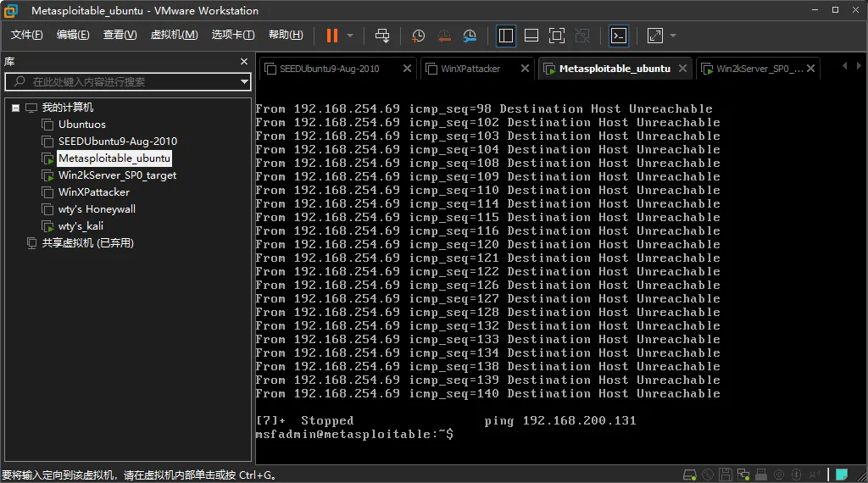This screenshot has width=868, height=483.
Task: Select Win2kServer_SP0_target in the library
Action: [x=117, y=175]
